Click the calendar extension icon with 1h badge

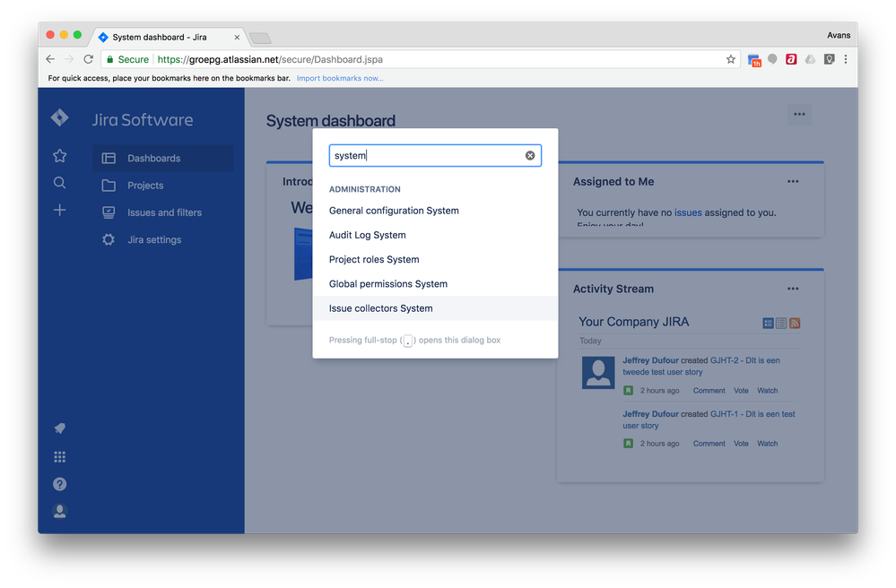point(754,60)
